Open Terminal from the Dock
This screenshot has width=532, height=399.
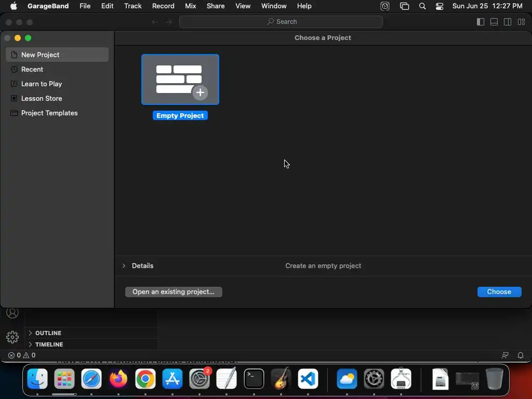click(254, 379)
